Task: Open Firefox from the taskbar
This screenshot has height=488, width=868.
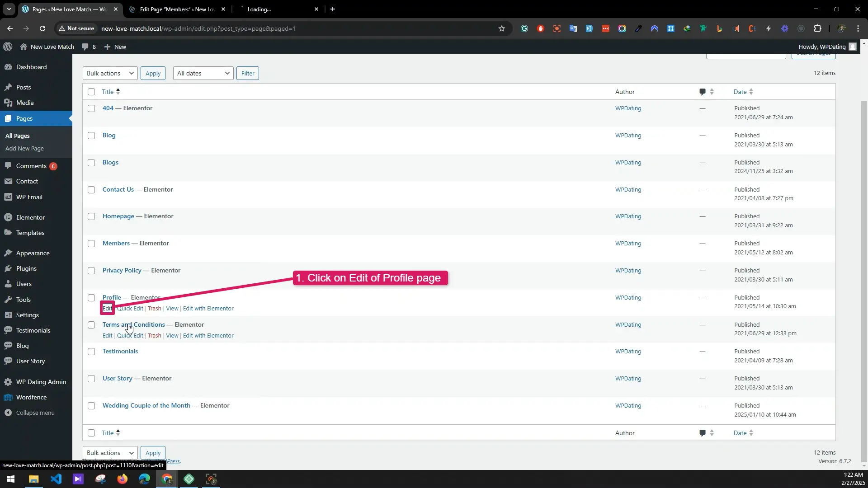Action: 123,479
